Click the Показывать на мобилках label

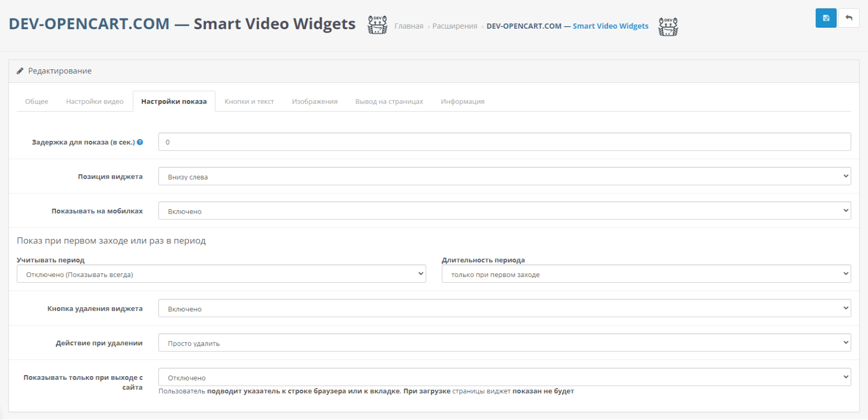click(97, 211)
